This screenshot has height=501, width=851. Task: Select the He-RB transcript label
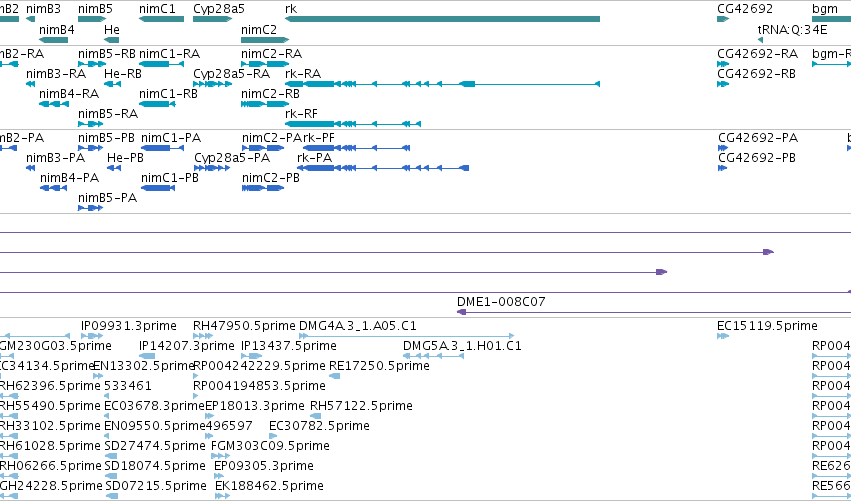point(123,73)
